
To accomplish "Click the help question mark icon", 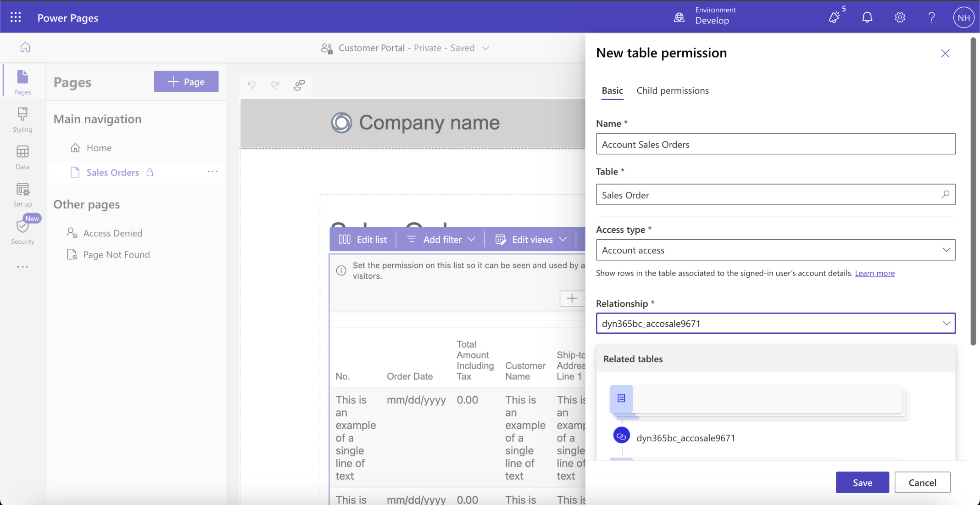I will 931,17.
